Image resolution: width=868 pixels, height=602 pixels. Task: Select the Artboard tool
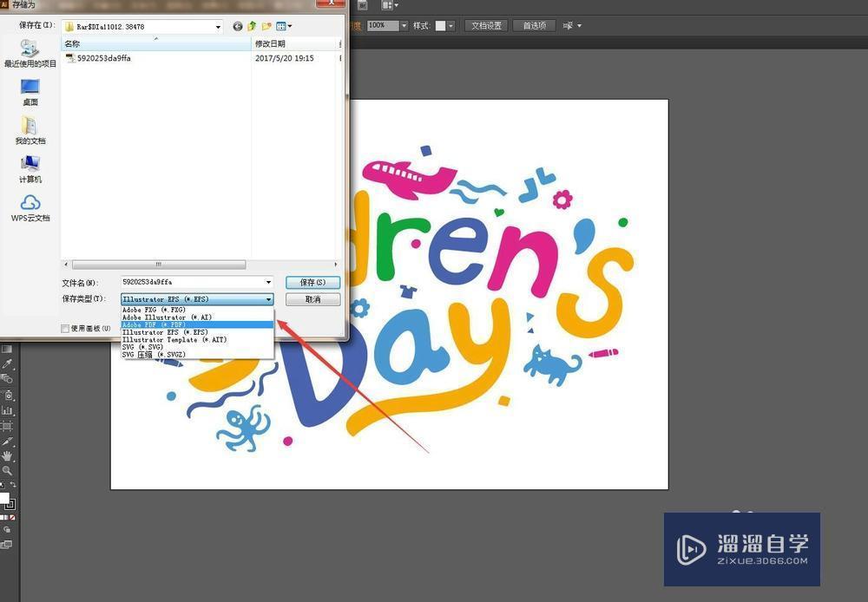[x=7, y=426]
